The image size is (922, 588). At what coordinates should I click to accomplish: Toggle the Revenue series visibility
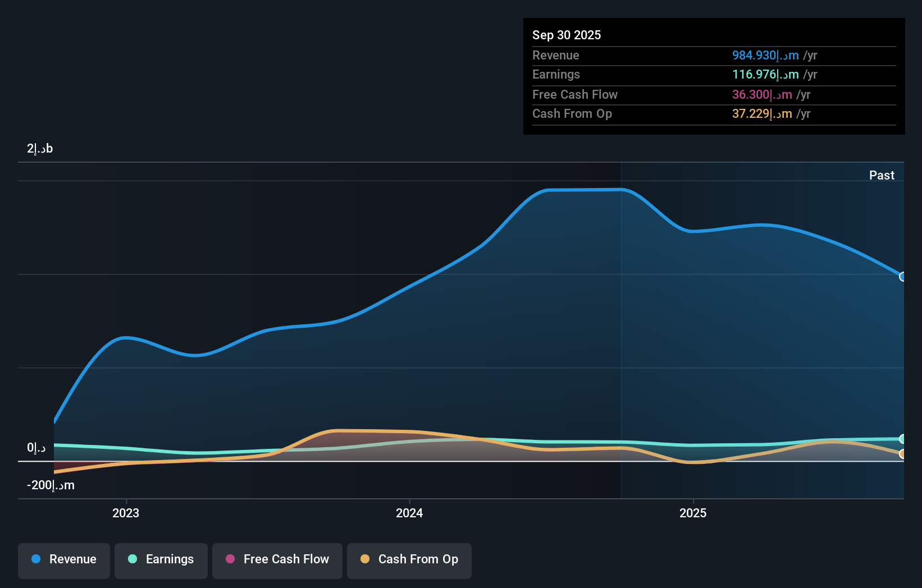(63, 561)
